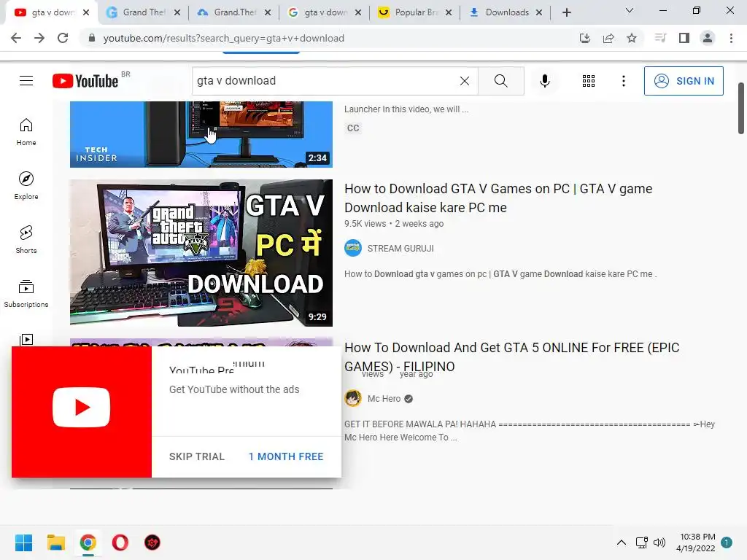Viewport: 747px width, 560px height.
Task: Open Explore in the sidebar
Action: [26, 186]
